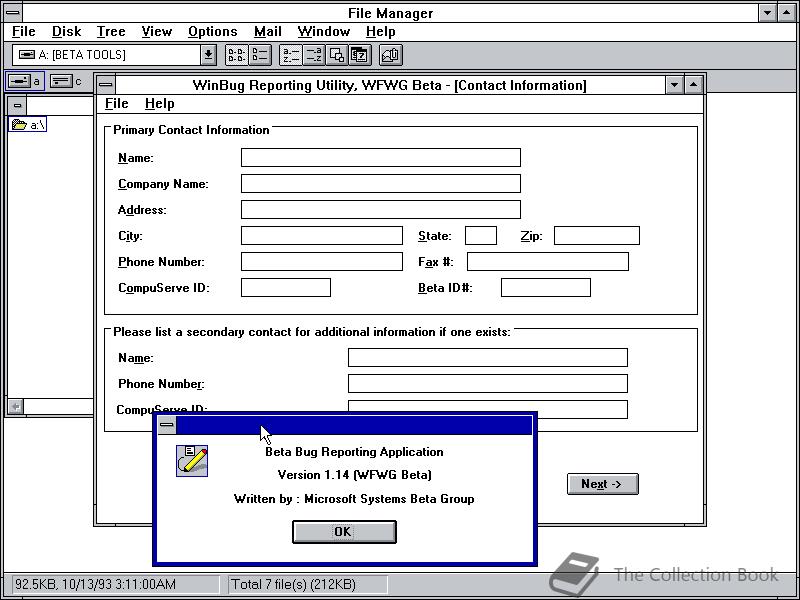Open File menu in WinBug window
The width and height of the screenshot is (800, 600).
coord(116,104)
